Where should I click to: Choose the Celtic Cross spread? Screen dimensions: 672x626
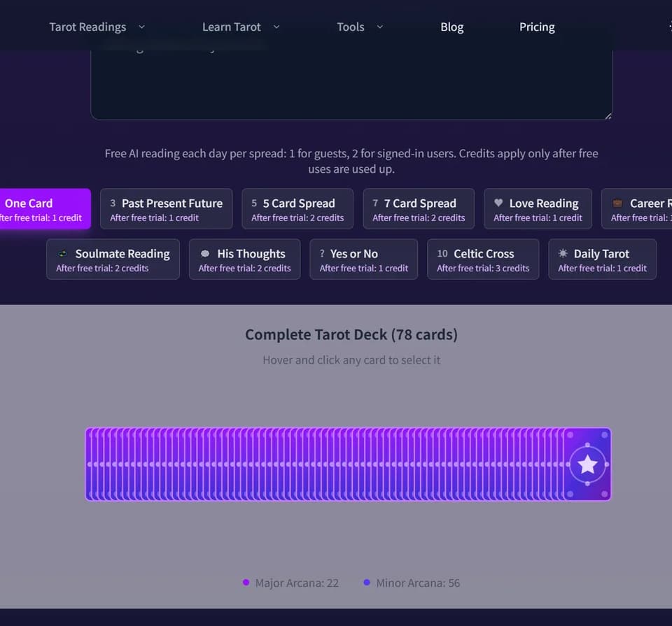click(x=483, y=259)
